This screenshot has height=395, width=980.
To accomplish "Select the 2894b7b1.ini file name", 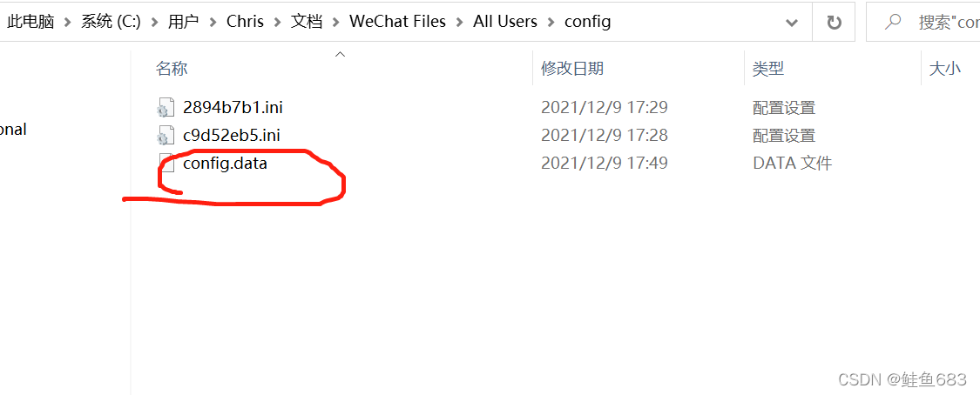I will point(233,107).
